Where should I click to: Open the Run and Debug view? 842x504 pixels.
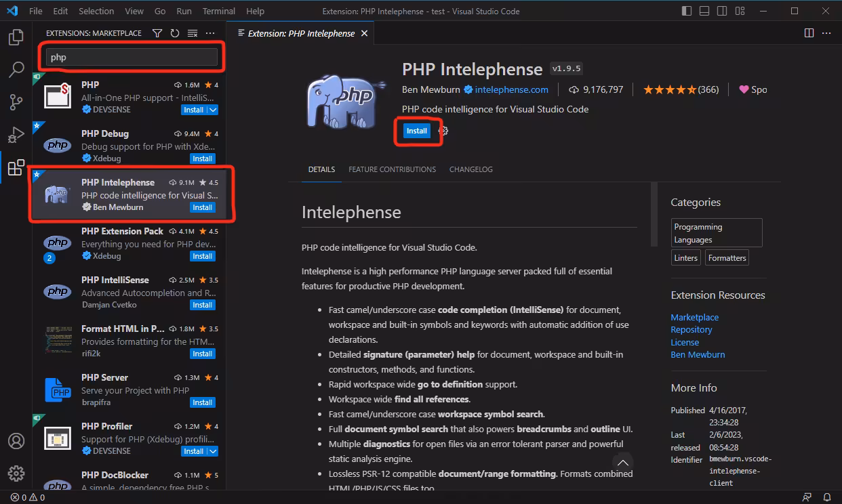(16, 135)
